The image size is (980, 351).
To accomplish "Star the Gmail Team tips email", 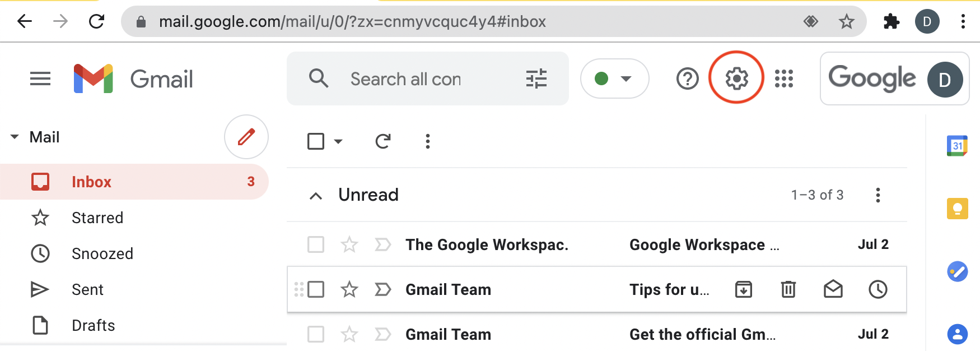I will coord(349,289).
